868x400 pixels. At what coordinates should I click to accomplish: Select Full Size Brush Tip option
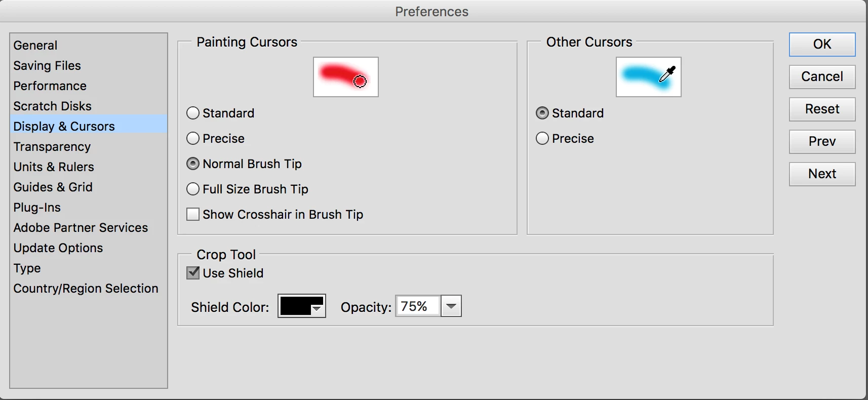(x=193, y=189)
